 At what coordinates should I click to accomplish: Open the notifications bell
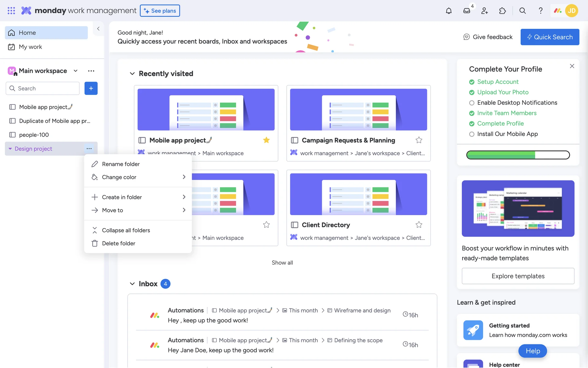(x=449, y=11)
